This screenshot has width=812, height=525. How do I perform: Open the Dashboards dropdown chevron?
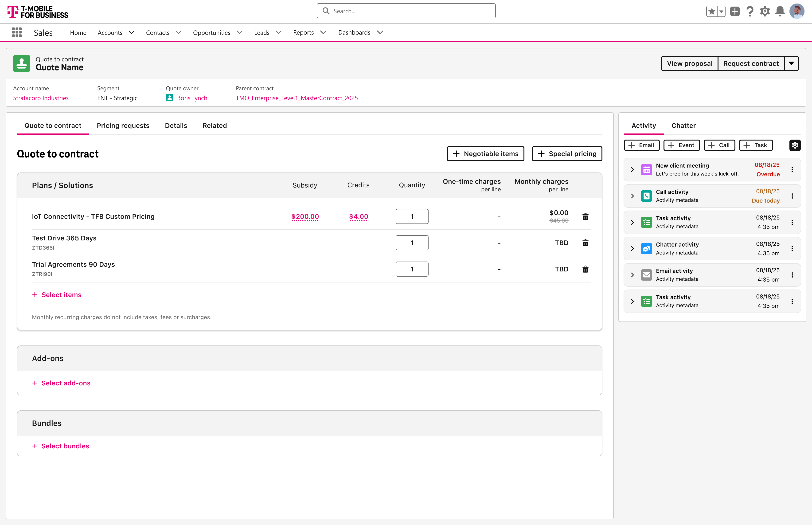pos(380,32)
